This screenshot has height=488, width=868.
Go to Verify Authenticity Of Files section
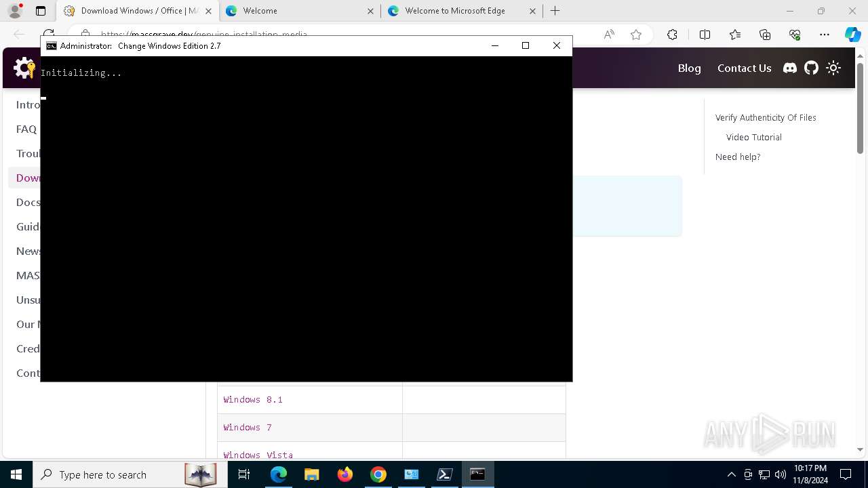pyautogui.click(x=766, y=117)
